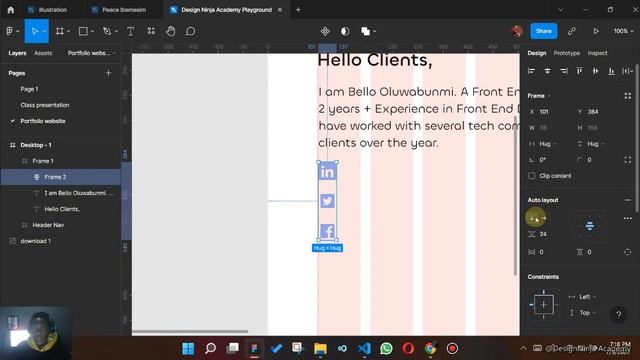Click the Figma home icon
The image size is (640, 360).
click(11, 9)
